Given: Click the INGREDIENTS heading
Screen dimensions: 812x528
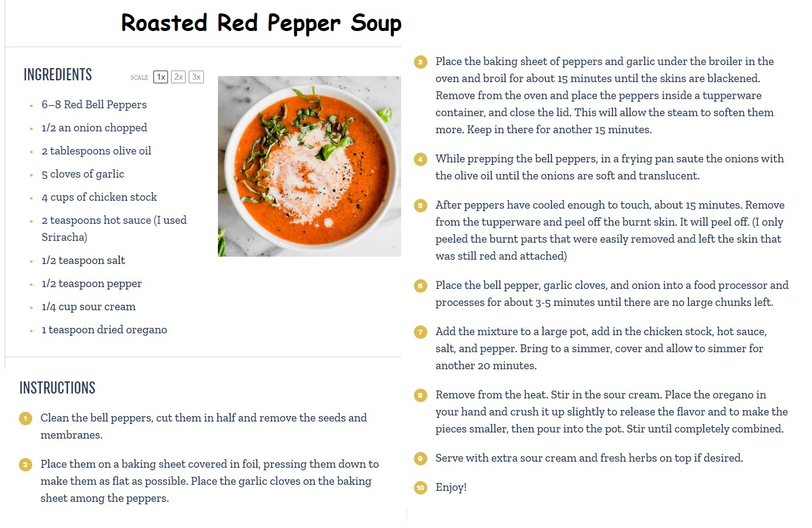Looking at the screenshot, I should pyautogui.click(x=58, y=75).
